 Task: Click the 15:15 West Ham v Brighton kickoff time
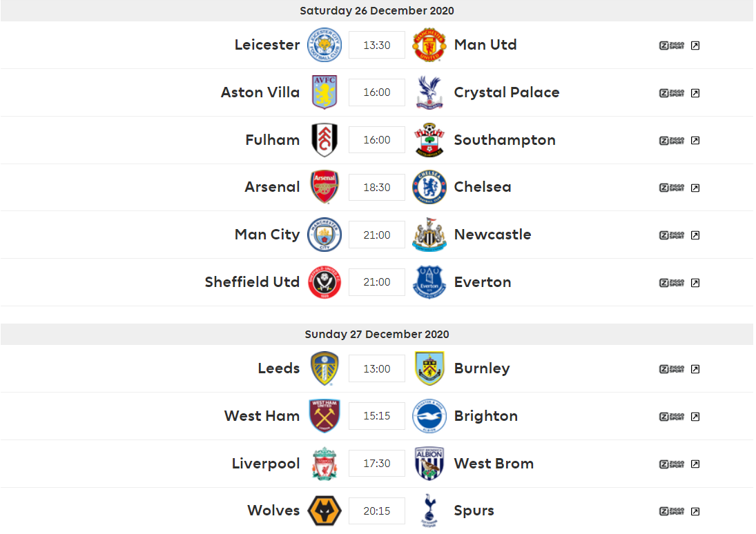tap(377, 416)
